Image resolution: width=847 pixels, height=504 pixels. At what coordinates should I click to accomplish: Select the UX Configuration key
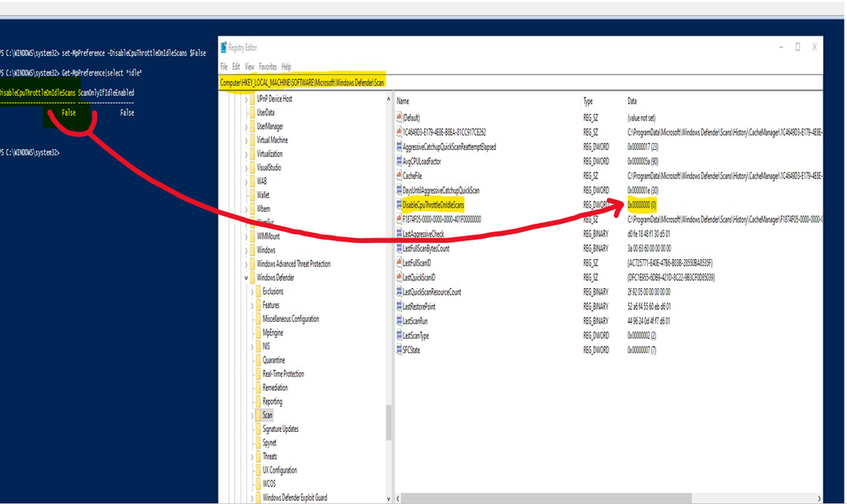(279, 470)
